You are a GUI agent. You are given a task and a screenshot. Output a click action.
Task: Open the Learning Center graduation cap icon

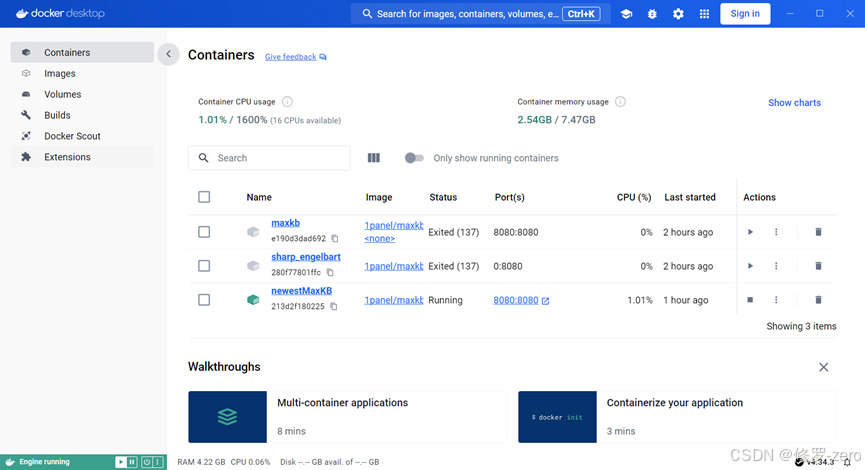pyautogui.click(x=626, y=14)
